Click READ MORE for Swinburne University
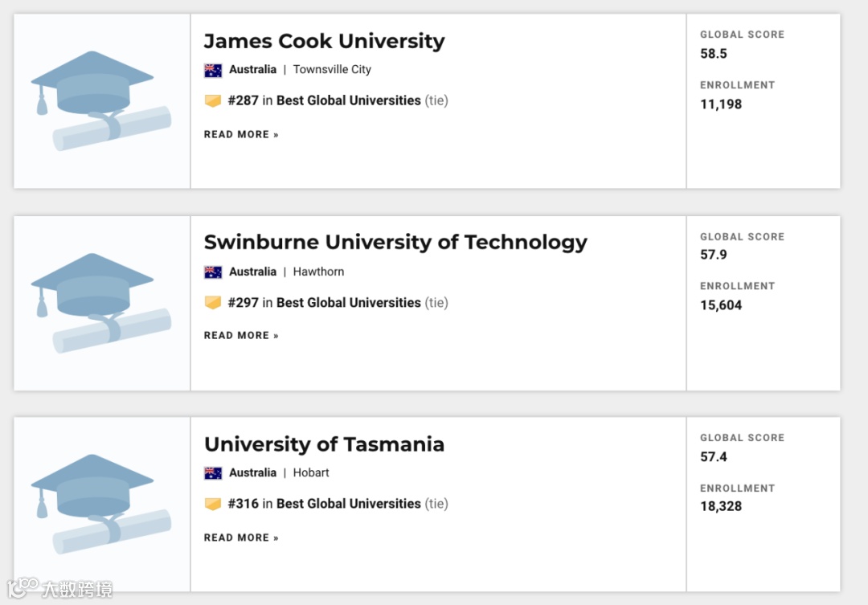The height and width of the screenshot is (605, 868). point(241,335)
